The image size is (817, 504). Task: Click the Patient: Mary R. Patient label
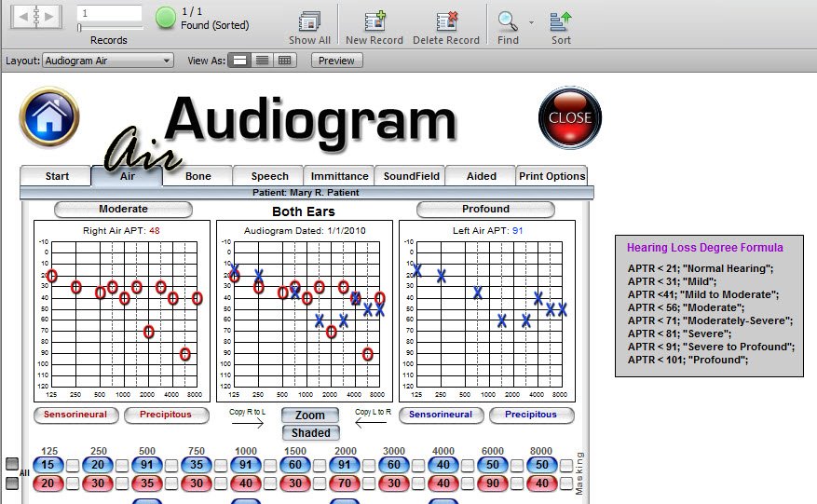point(306,192)
